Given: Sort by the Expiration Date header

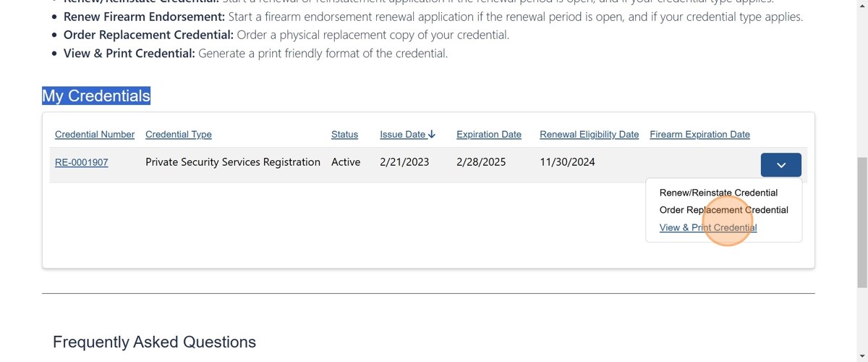Looking at the screenshot, I should [489, 134].
